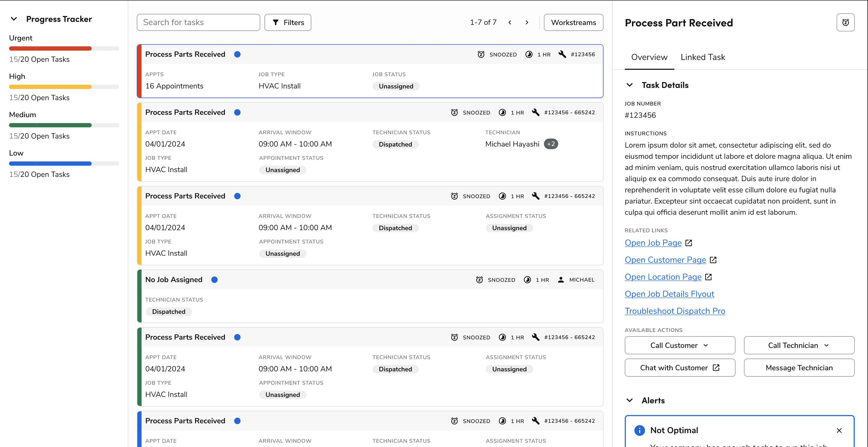868x447 pixels.
Task: Click the Michael Hayashi technician name
Action: tap(512, 144)
